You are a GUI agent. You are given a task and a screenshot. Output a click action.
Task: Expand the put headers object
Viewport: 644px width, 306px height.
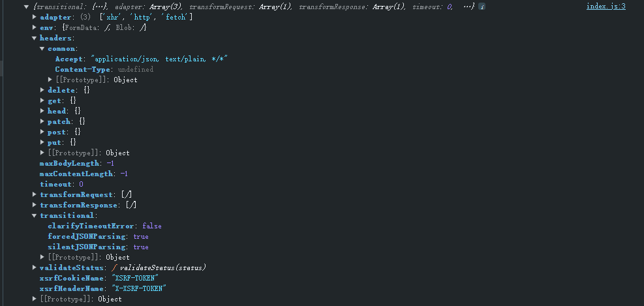click(42, 142)
